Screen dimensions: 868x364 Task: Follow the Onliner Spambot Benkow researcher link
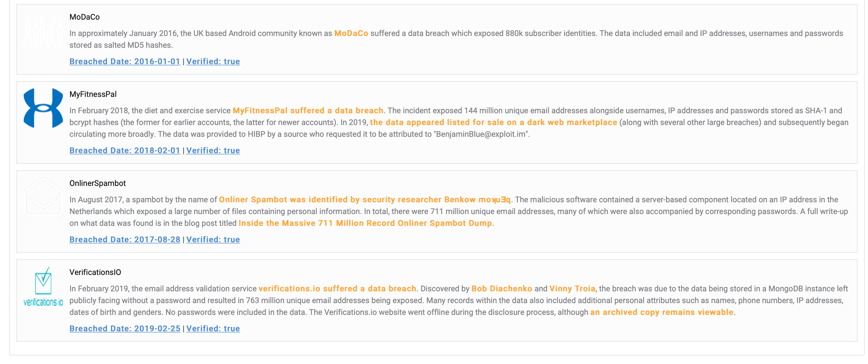365,199
